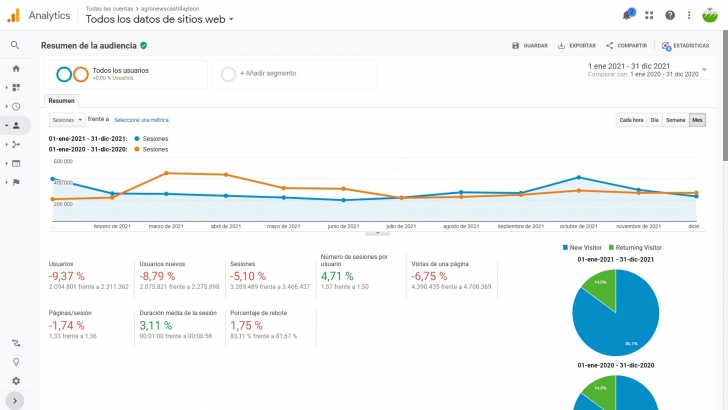The image size is (728, 410).
Task: Click the search magnifier in sidebar
Action: point(16,45)
